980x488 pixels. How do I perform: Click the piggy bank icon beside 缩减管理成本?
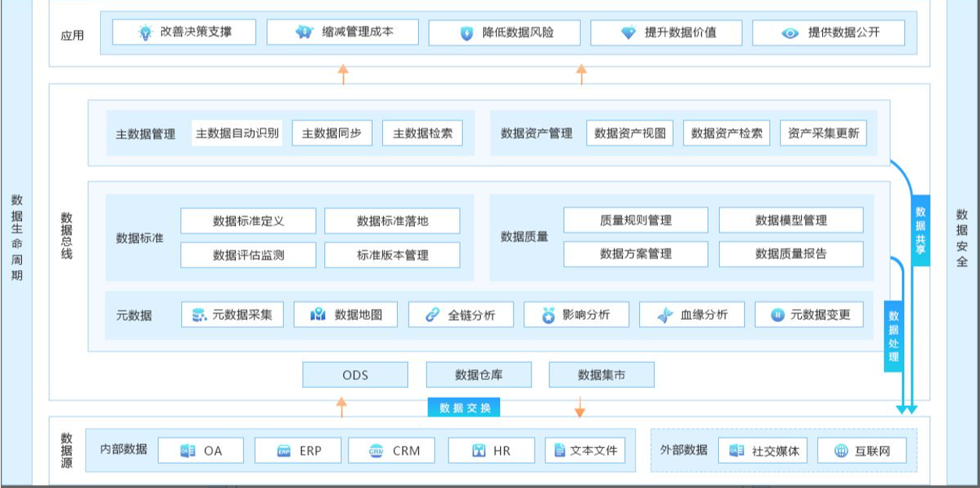pos(304,33)
